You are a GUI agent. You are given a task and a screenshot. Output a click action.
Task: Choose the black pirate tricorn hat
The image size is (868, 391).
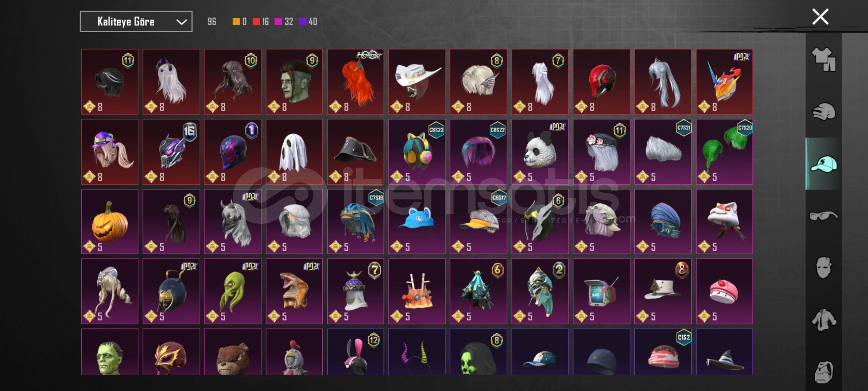(356, 152)
